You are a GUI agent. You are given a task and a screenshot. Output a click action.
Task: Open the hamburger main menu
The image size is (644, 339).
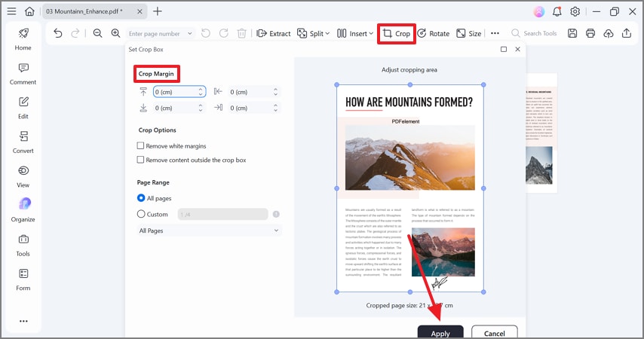[x=11, y=11]
